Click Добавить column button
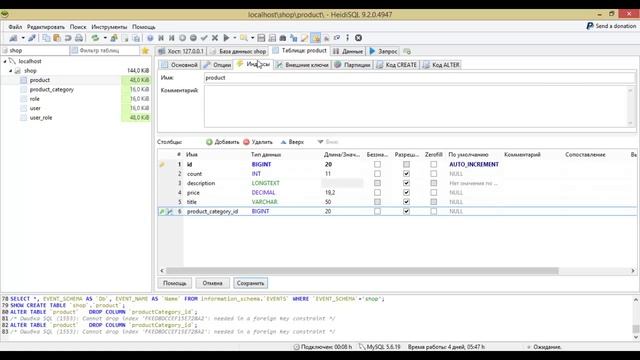640x360 pixels. (x=222, y=142)
